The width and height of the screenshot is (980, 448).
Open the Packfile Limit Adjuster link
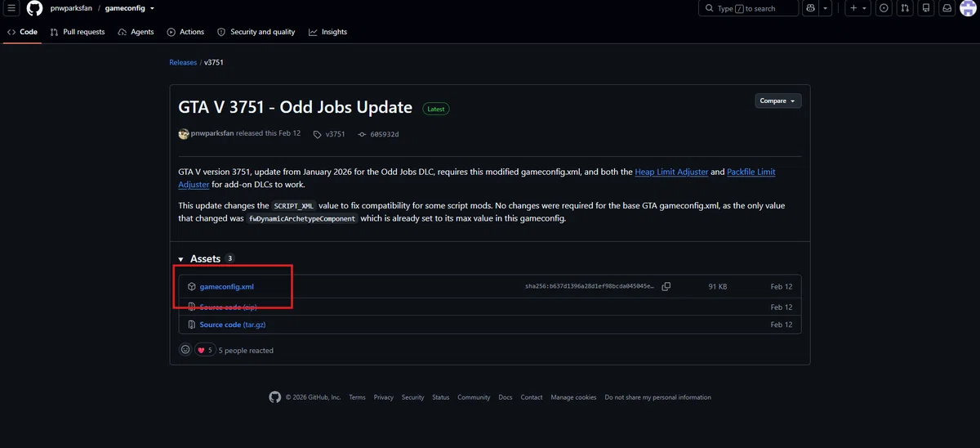(x=751, y=172)
